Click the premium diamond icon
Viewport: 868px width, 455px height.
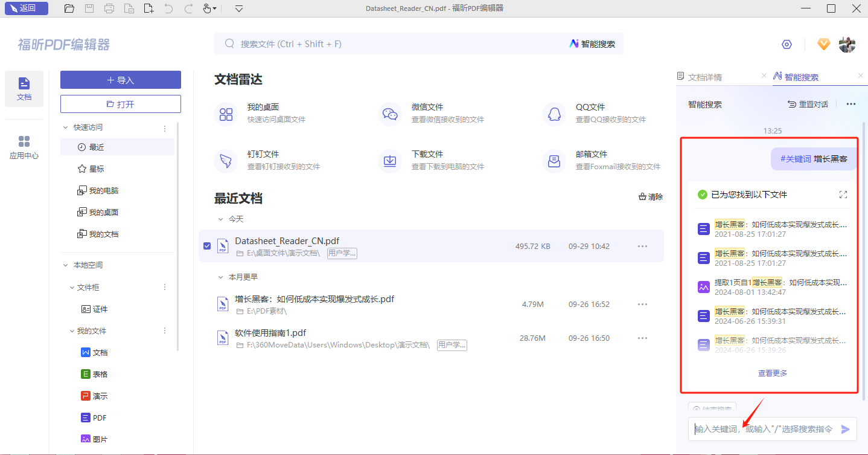point(823,44)
